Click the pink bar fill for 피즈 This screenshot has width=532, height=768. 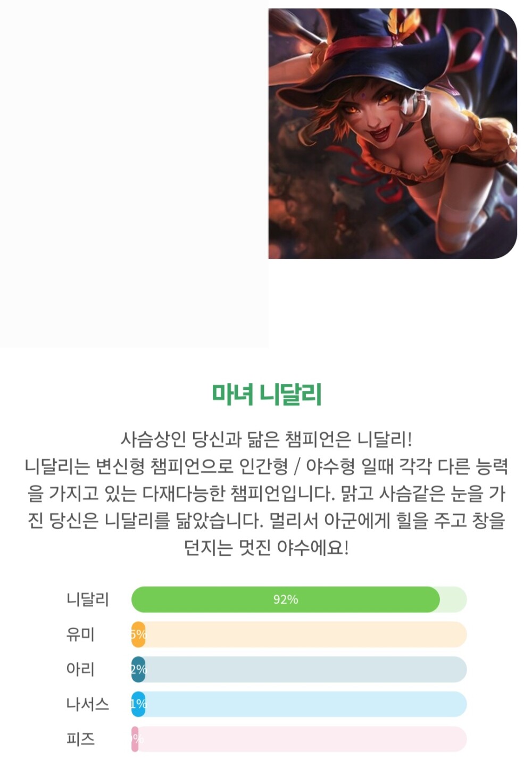click(135, 739)
